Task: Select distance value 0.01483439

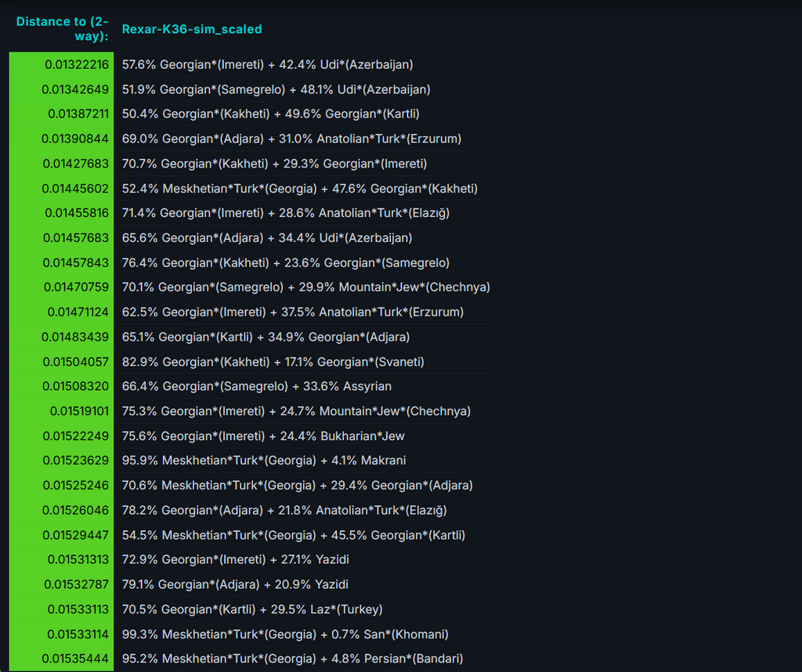Action: pyautogui.click(x=75, y=338)
